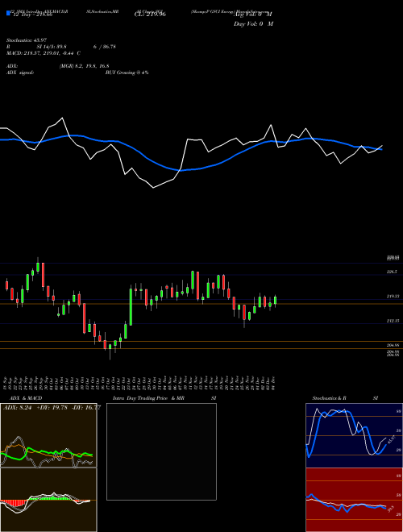This screenshot has width=403, height=532.
Task: Click the '(MGR) 8.2, 19.8, 16.8' values
Action: pyautogui.click(x=84, y=66)
